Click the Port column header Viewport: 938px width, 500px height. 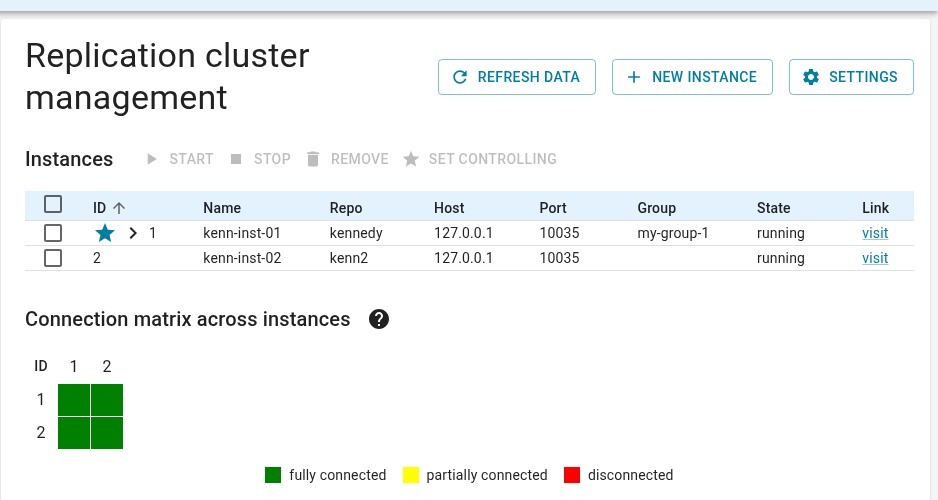[x=553, y=208]
